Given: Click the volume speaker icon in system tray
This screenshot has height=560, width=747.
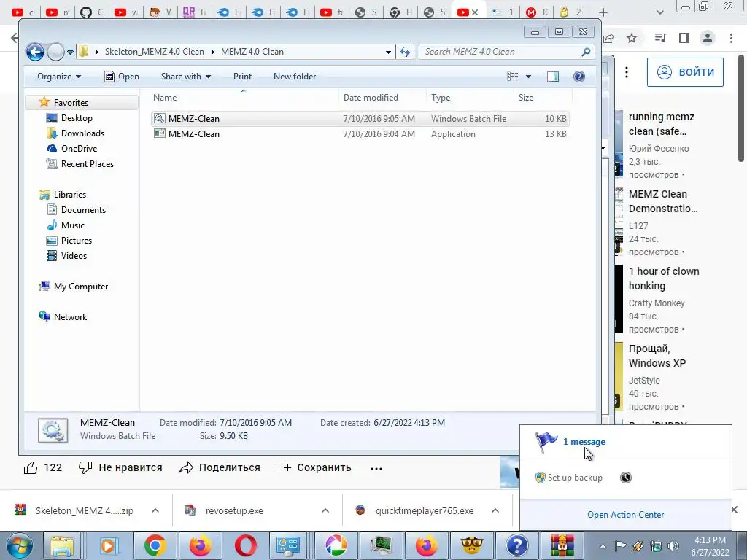Looking at the screenshot, I should tap(673, 546).
